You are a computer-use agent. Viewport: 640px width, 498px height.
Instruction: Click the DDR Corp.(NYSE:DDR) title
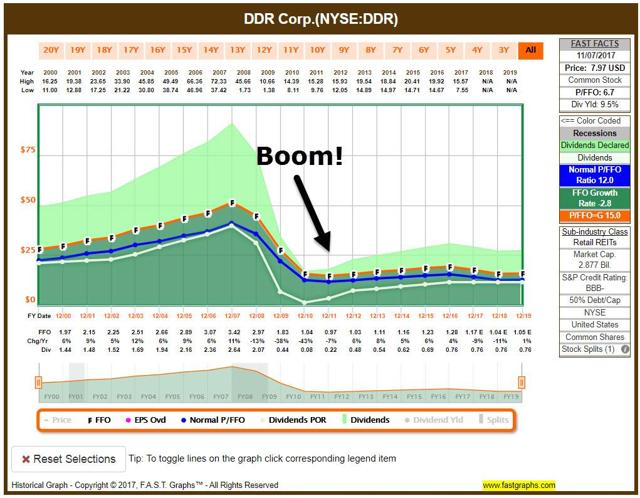320,19
